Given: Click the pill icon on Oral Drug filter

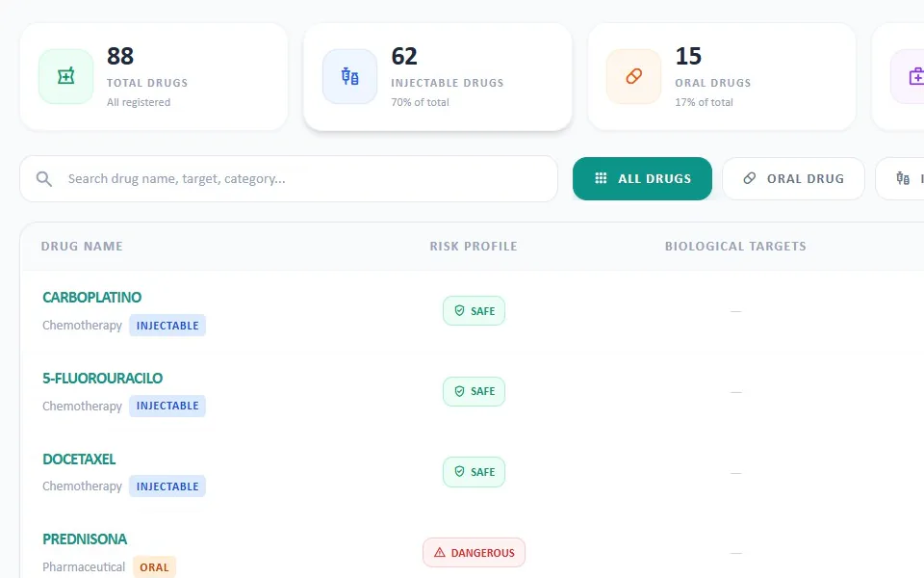Looking at the screenshot, I should (750, 178).
